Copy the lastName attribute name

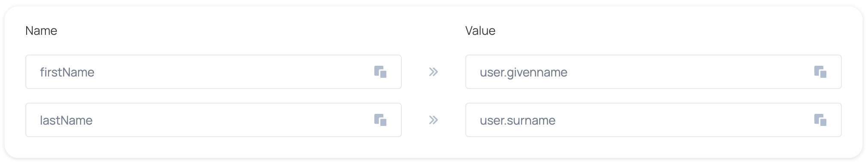pyautogui.click(x=380, y=120)
